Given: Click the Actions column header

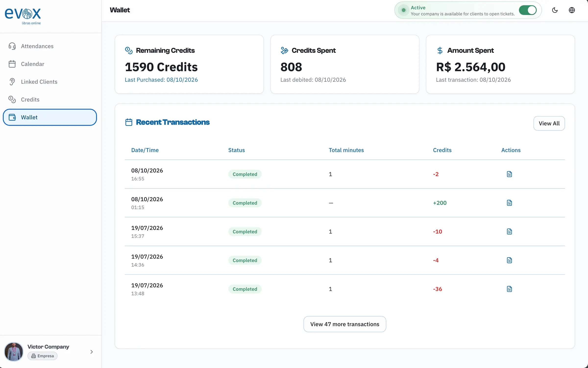Looking at the screenshot, I should pos(511,150).
